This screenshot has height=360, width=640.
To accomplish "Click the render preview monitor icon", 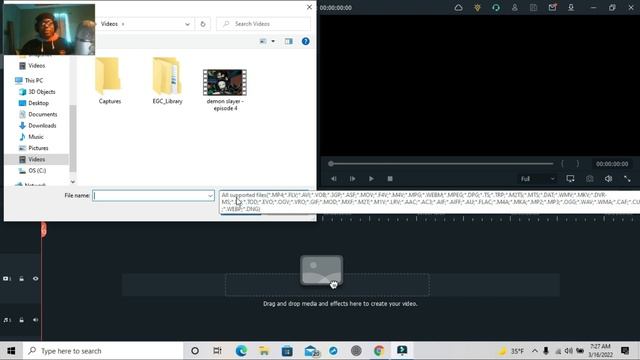I will [570, 179].
